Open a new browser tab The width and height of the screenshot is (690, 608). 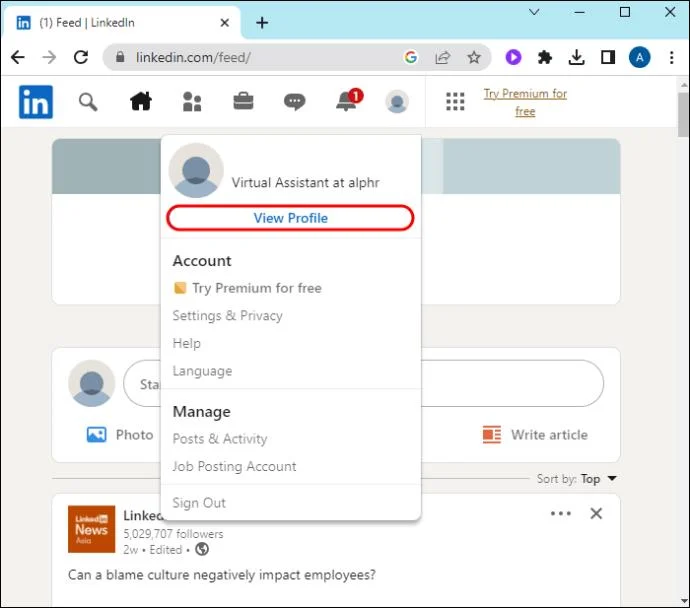[262, 22]
